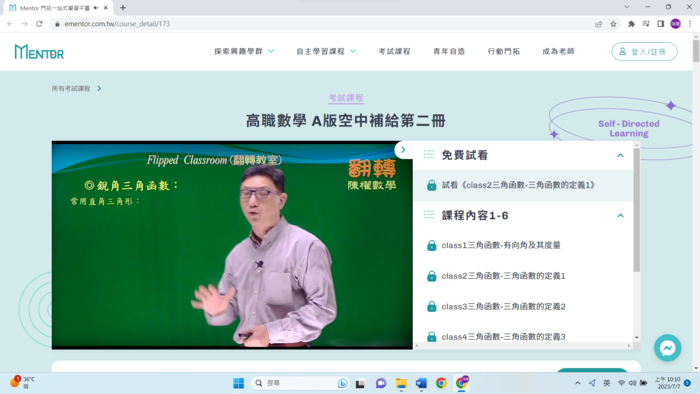Screen dimensions: 700x394
Task: Open clock and date in taskbar
Action: click(x=667, y=383)
